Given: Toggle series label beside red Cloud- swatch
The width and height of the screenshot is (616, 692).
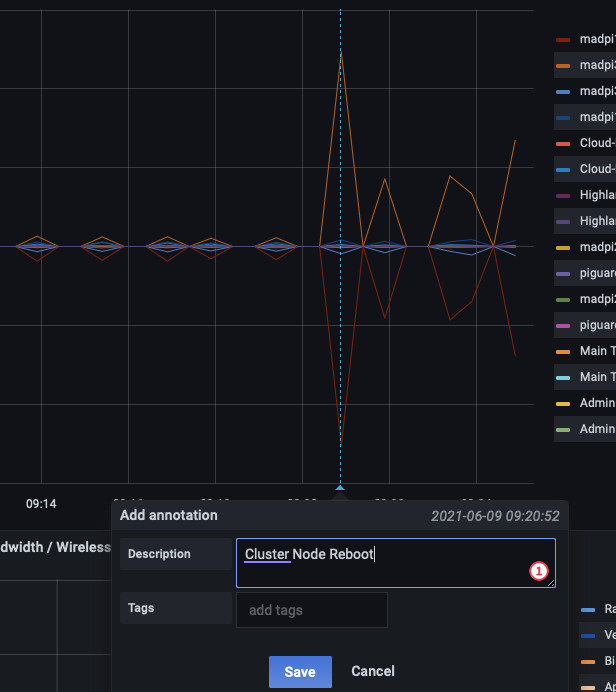Looking at the screenshot, I should click(x=597, y=143).
